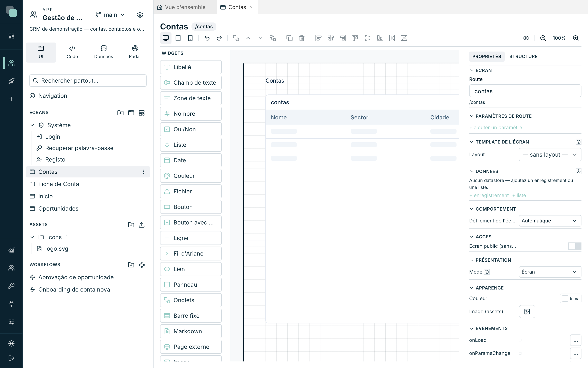Click the undo arrow icon
The height and width of the screenshot is (368, 588).
click(207, 38)
